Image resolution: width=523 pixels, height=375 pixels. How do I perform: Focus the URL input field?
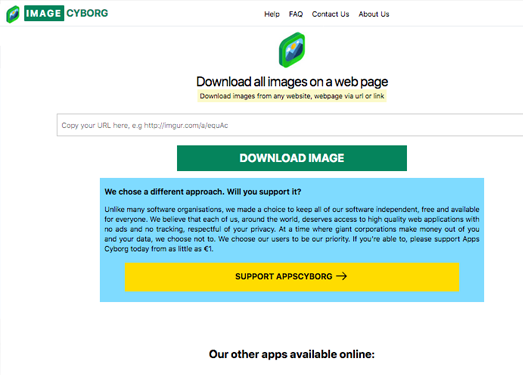[x=290, y=125]
